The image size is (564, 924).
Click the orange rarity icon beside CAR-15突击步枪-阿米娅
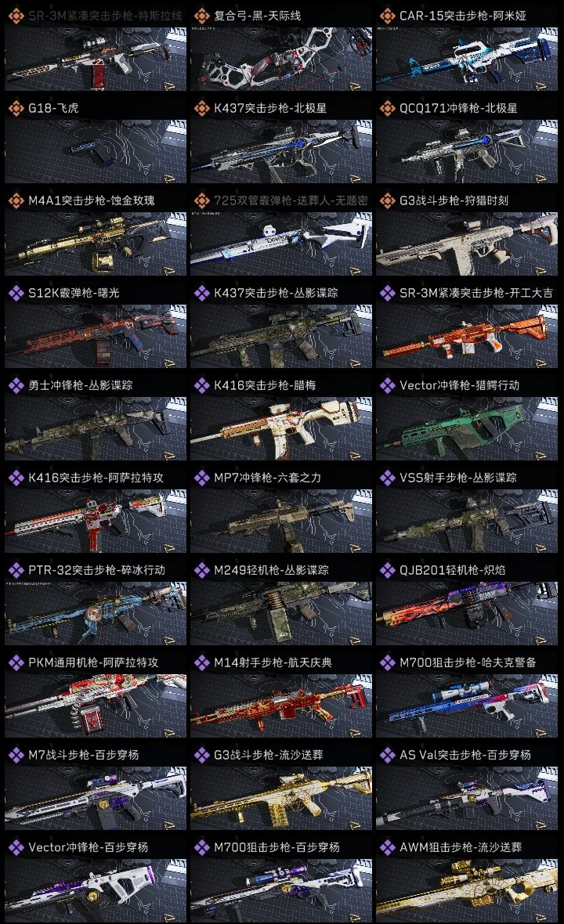coord(387,16)
